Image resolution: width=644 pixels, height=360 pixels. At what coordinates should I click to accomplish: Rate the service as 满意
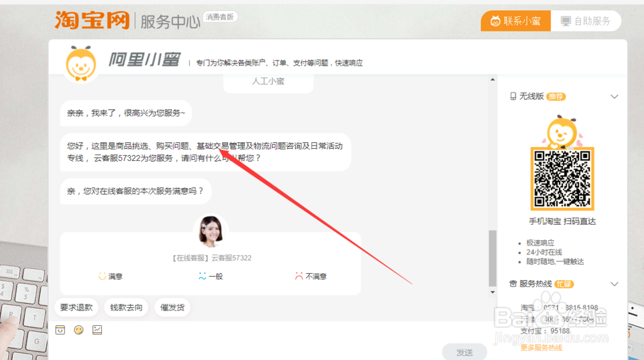coord(111,276)
